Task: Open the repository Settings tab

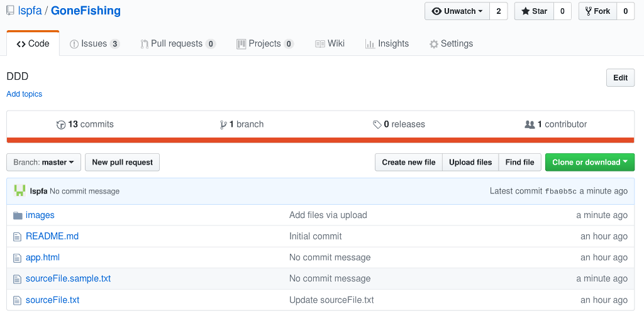Action: tap(451, 43)
